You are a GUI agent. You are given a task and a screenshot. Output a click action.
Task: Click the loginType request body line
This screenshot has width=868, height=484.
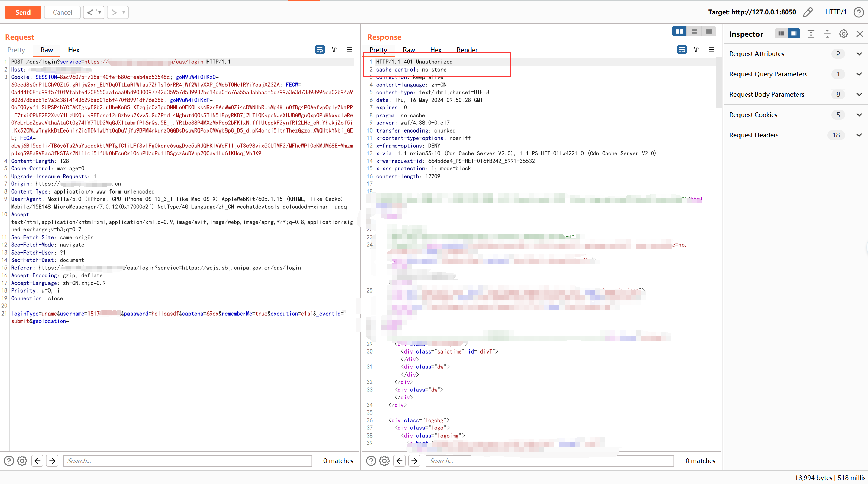[178, 317]
